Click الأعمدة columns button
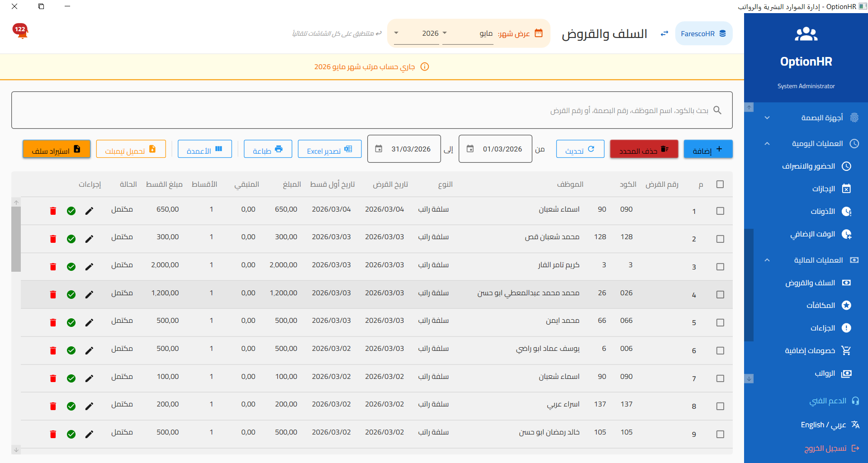The image size is (868, 463). tap(205, 149)
